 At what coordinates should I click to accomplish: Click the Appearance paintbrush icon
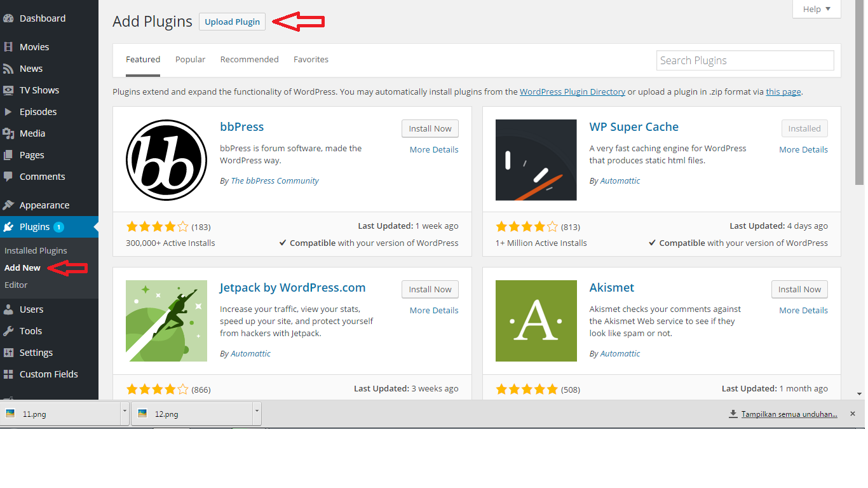(x=8, y=205)
